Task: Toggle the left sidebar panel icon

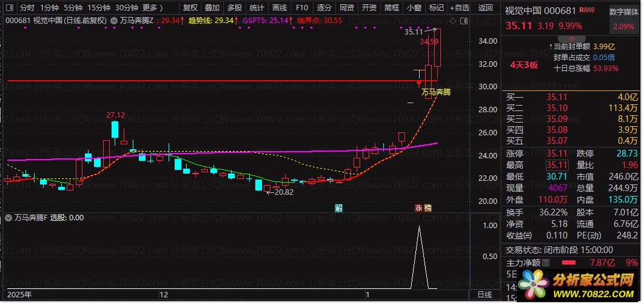Action: 10,7
